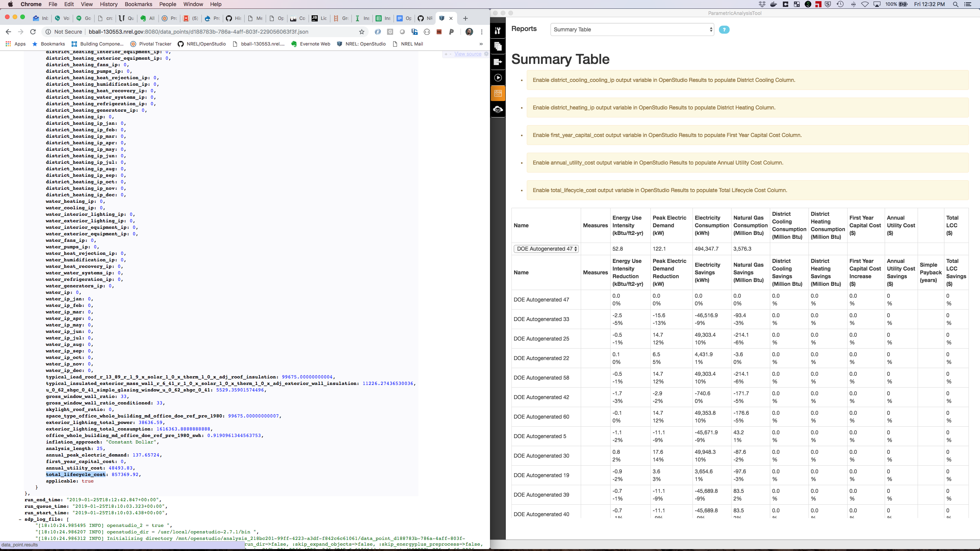The image size is (980, 551).
Task: Expand the plus sign near View source controls
Action: pos(446,54)
